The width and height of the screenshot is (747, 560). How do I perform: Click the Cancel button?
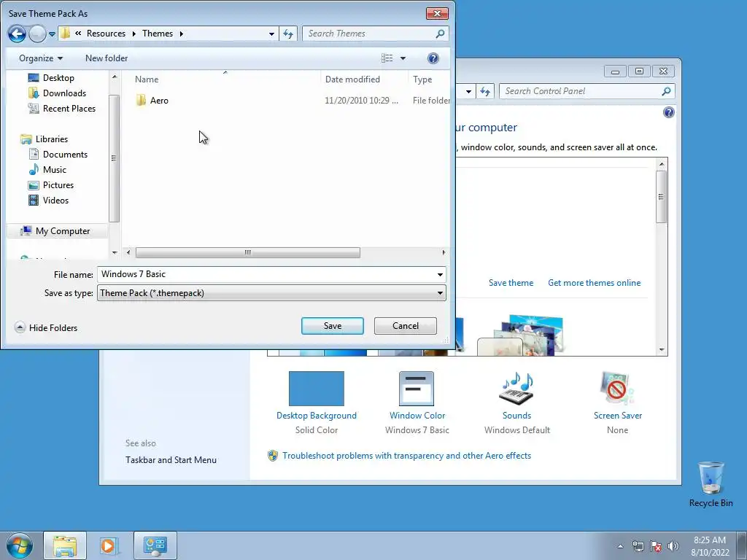[405, 326]
